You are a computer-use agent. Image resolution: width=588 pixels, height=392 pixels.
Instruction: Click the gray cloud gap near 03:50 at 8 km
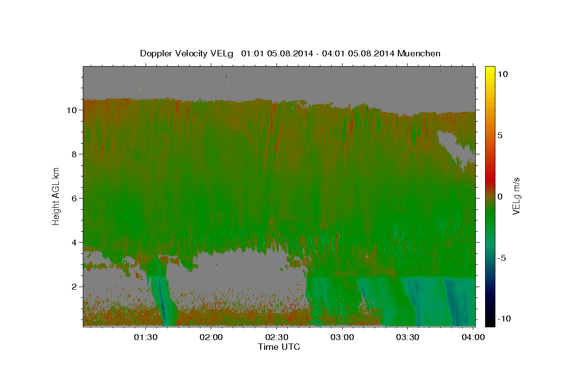(456, 149)
